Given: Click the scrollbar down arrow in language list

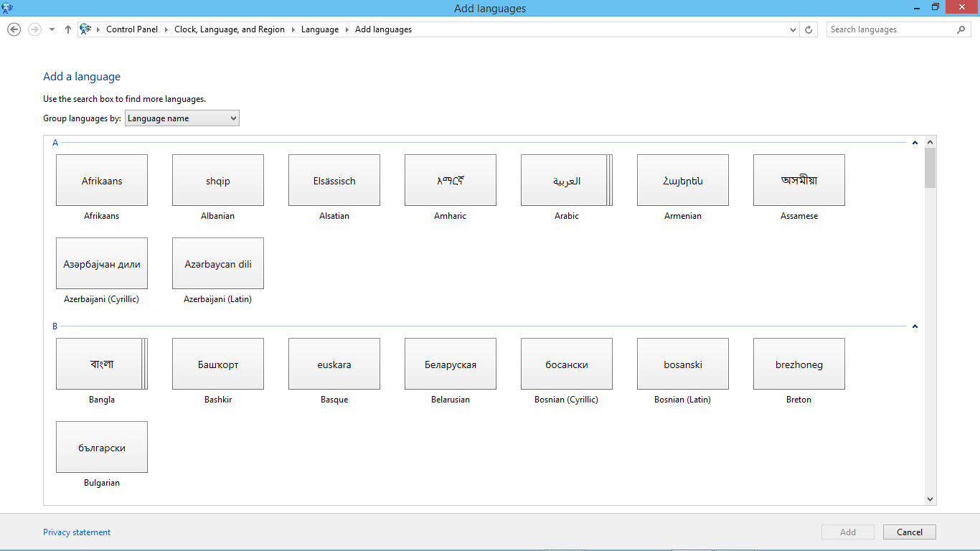Looking at the screenshot, I should pos(930,499).
